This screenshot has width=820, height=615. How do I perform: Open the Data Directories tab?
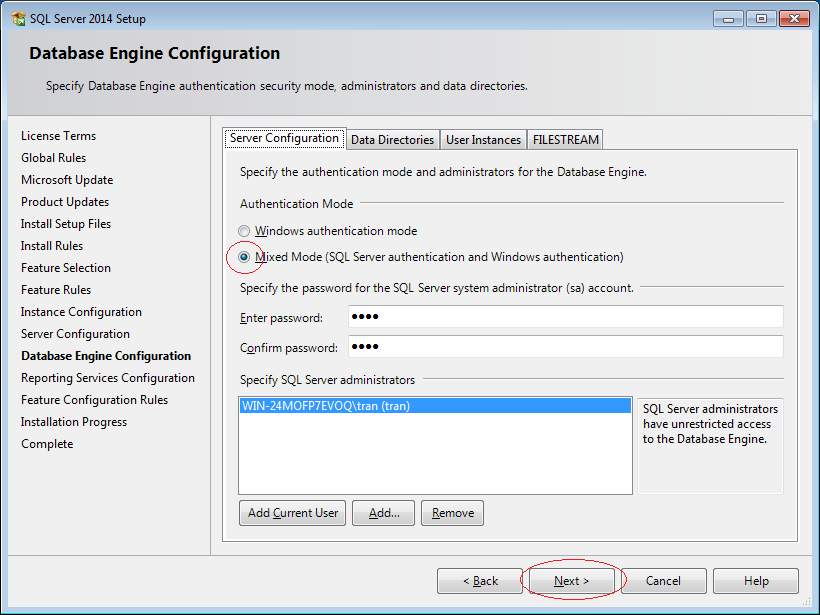click(392, 140)
